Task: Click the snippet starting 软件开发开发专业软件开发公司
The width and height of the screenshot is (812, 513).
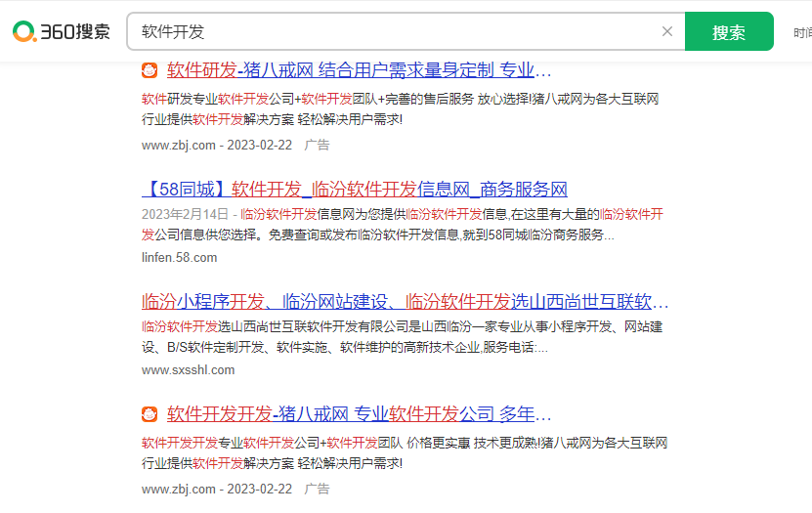Action: (405, 453)
